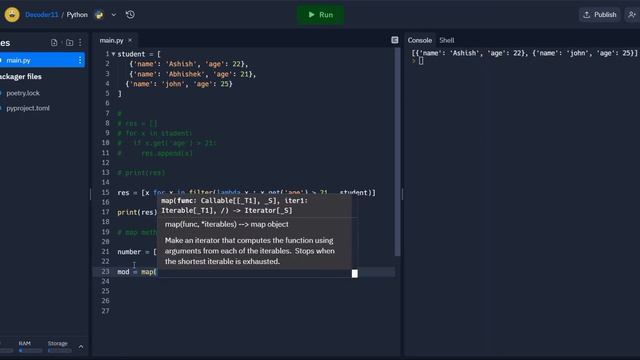Click the Python repl name

(77, 15)
